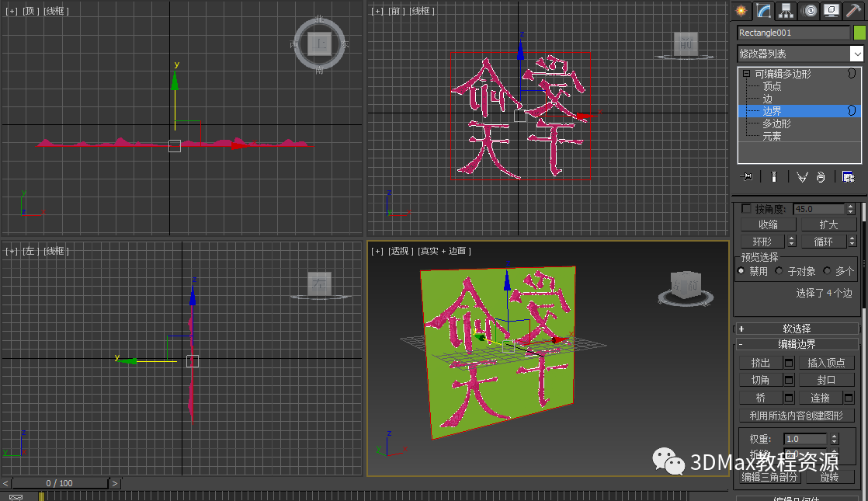Click the green object color swatch
Viewport: 868px width, 501px height.
(x=859, y=33)
